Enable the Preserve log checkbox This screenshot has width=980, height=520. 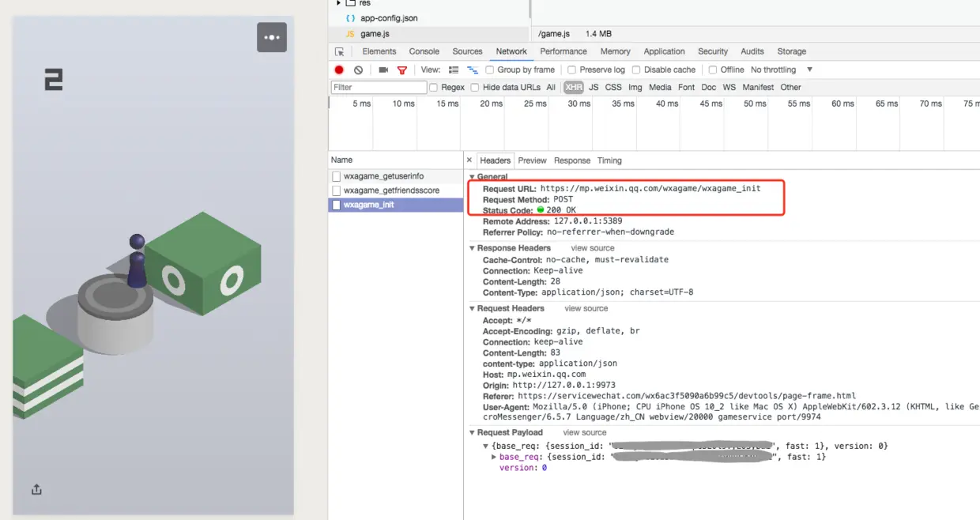[x=572, y=70]
